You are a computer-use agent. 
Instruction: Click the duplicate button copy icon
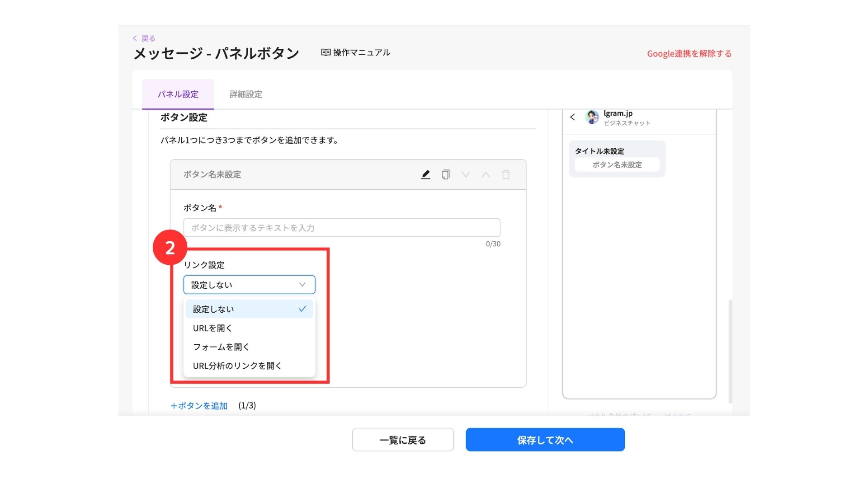click(x=445, y=174)
